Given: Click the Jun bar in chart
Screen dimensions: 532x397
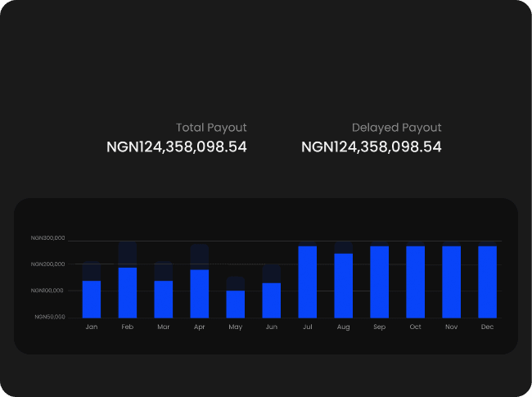Looking at the screenshot, I should pyautogui.click(x=272, y=300).
